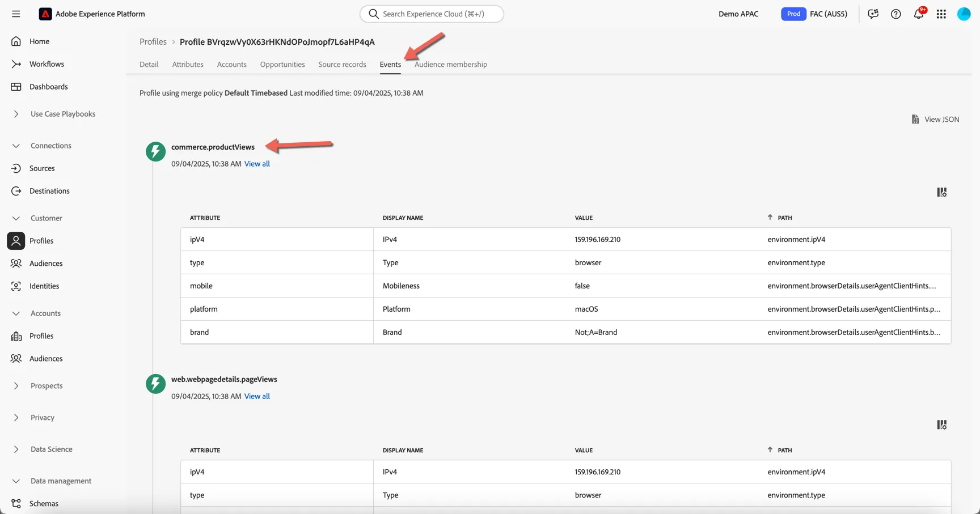The width and height of the screenshot is (980, 514).
Task: Open the Audience membership tab
Action: click(x=451, y=65)
